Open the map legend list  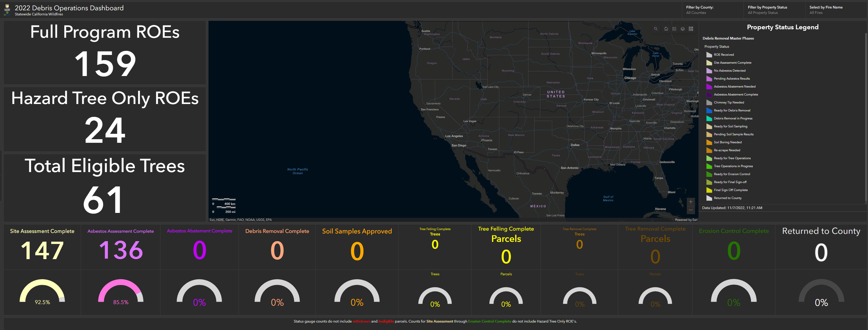click(x=674, y=29)
